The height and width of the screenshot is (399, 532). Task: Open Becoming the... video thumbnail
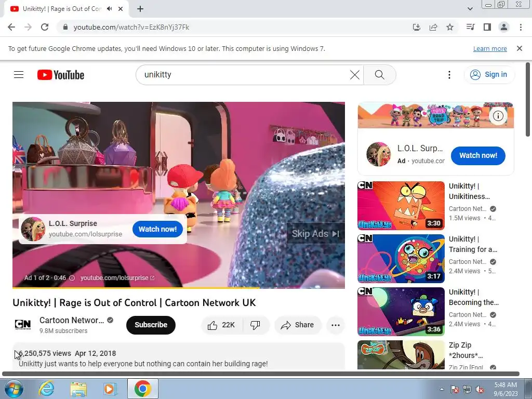(401, 312)
